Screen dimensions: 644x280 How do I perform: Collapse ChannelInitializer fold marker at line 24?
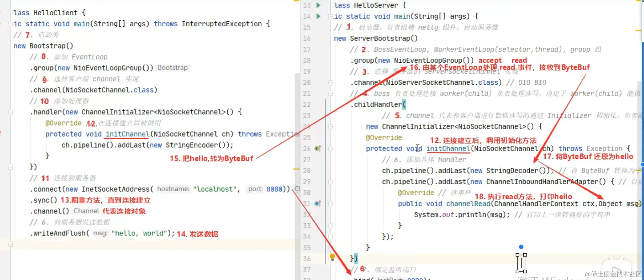pyautogui.click(x=331, y=127)
